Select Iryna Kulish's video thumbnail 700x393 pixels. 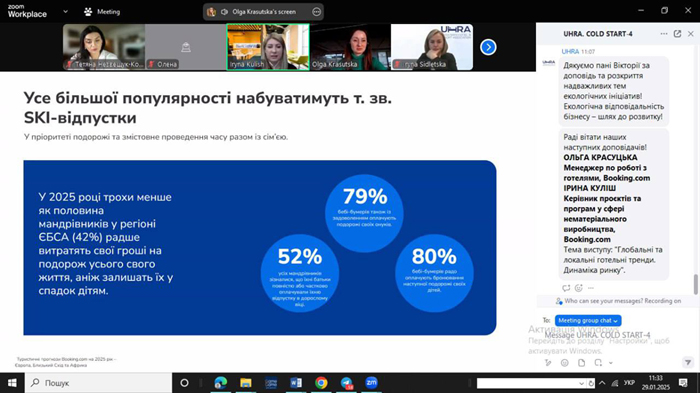pyautogui.click(x=268, y=47)
